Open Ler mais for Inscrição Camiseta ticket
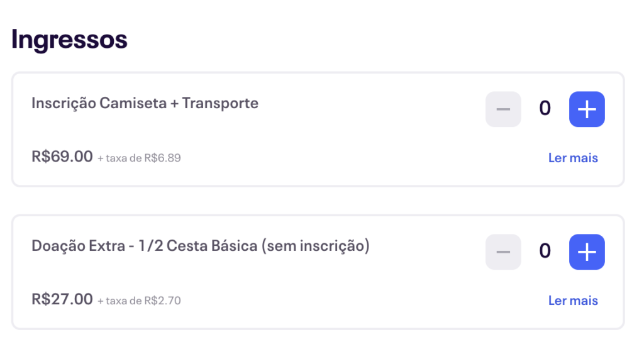Viewport: 644px width, 359px height. coord(573,158)
